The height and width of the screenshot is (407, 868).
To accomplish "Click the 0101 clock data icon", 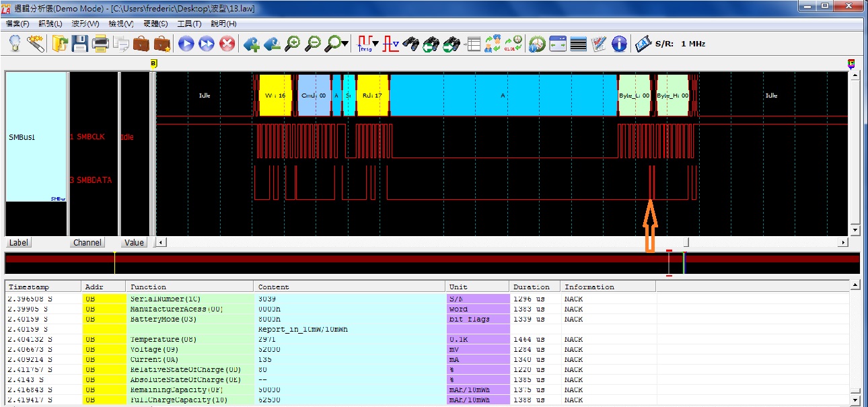I will point(513,44).
